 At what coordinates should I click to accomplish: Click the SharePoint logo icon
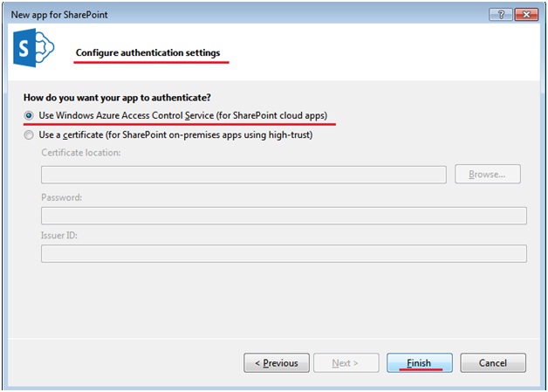point(33,47)
